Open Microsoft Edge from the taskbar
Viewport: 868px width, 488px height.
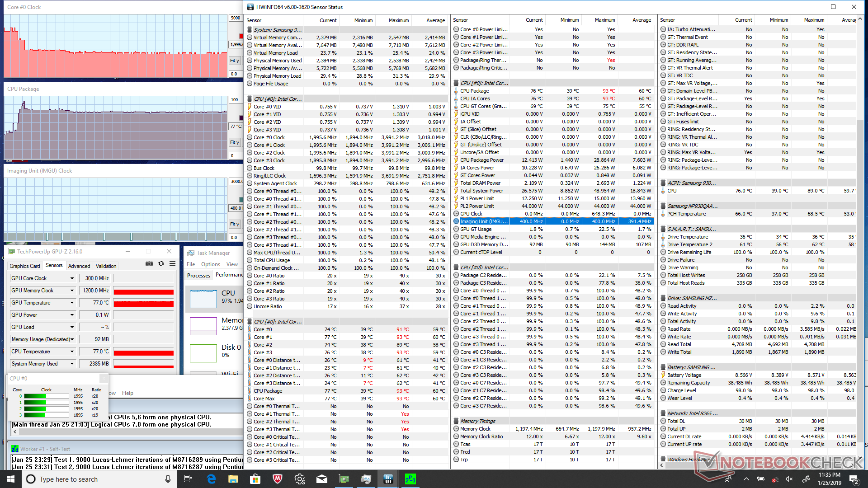click(x=211, y=479)
